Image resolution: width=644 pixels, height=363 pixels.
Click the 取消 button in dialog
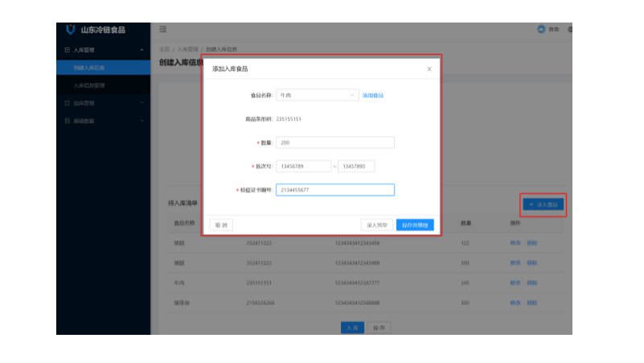220,225
